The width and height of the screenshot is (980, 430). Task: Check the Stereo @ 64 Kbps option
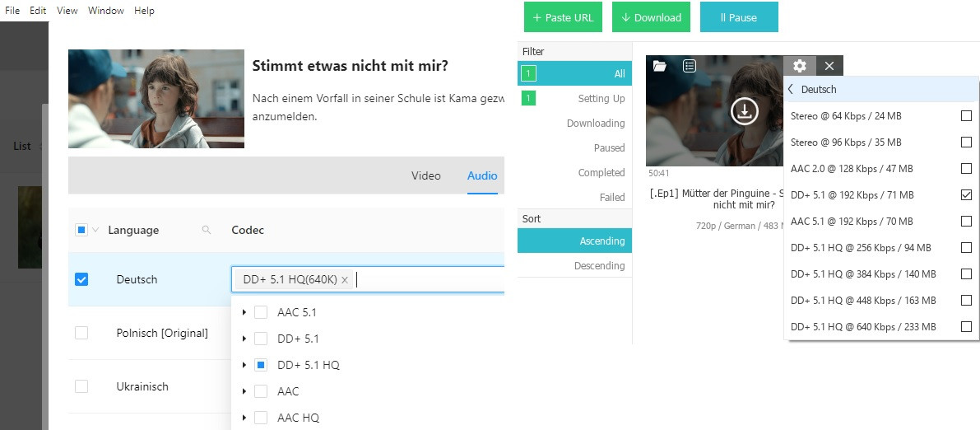pos(966,116)
